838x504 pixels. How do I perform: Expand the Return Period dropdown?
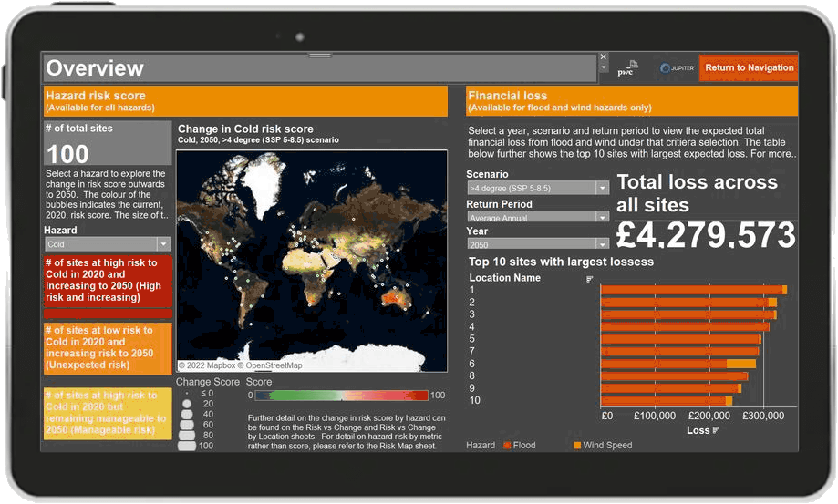[x=601, y=217]
